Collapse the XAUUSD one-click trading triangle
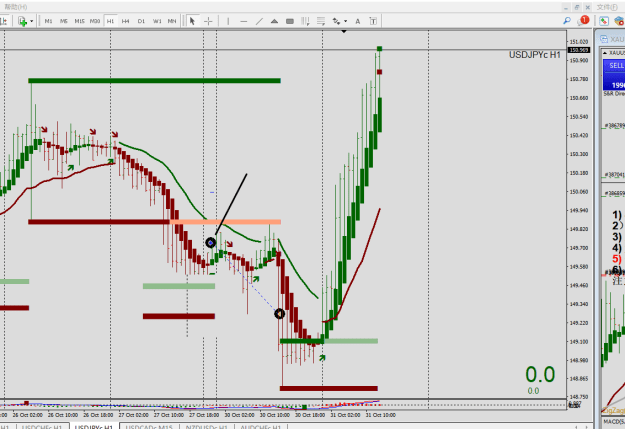Viewport: 625px width, 429px height. click(x=605, y=53)
